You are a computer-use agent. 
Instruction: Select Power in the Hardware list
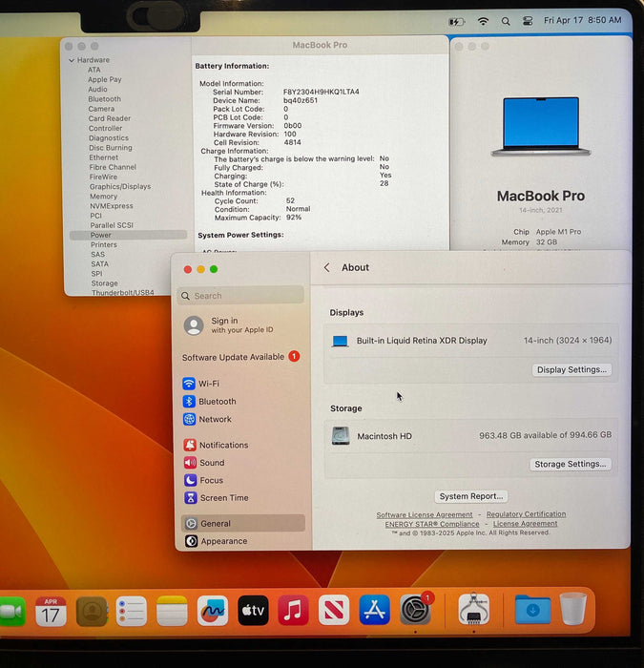coord(128,235)
